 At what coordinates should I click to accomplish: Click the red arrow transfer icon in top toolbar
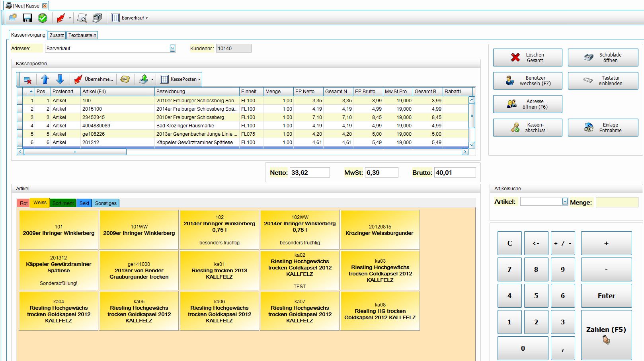tap(60, 18)
